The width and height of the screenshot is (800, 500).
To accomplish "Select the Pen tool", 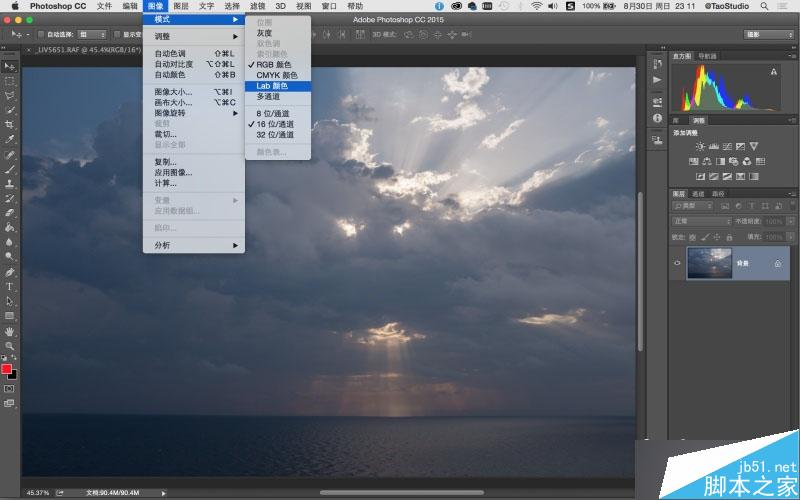I will pos(9,272).
